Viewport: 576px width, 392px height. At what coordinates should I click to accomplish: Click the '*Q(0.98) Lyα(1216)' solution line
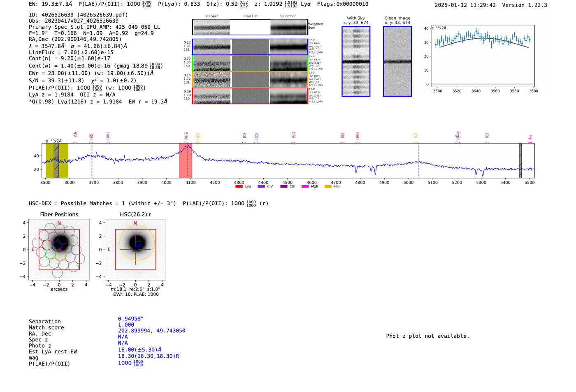[x=98, y=102]
